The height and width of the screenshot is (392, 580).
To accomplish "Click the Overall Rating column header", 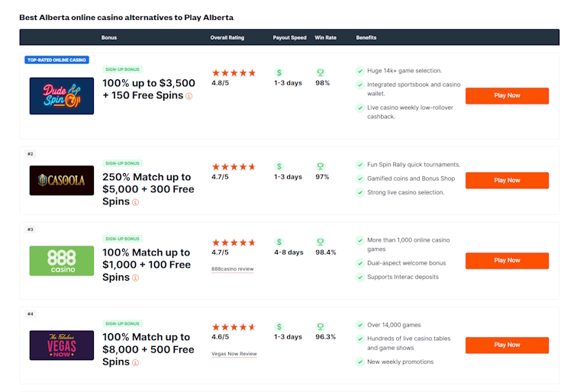I will point(227,37).
